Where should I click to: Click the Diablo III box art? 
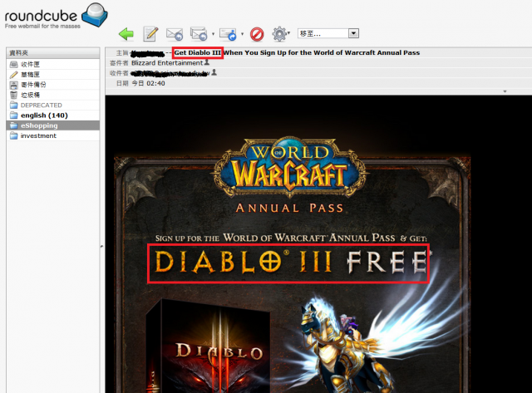tap(209, 346)
